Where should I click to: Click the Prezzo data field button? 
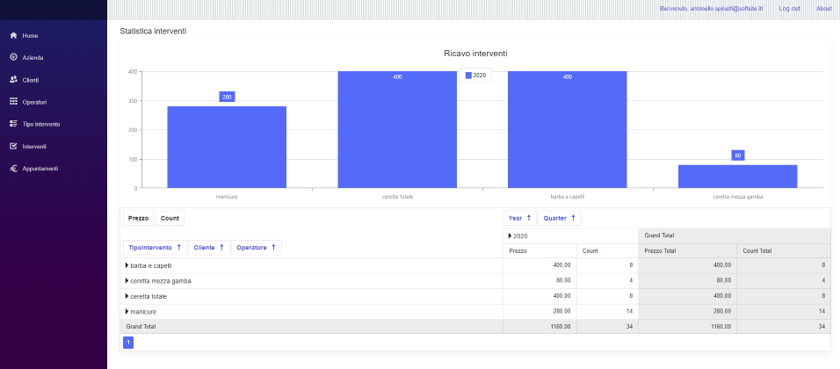138,218
